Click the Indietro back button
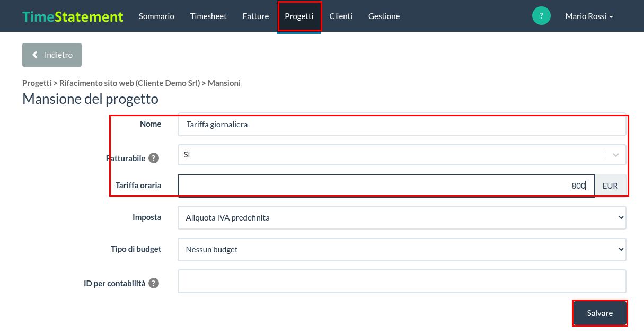Image resolution: width=644 pixels, height=334 pixels. tap(52, 55)
